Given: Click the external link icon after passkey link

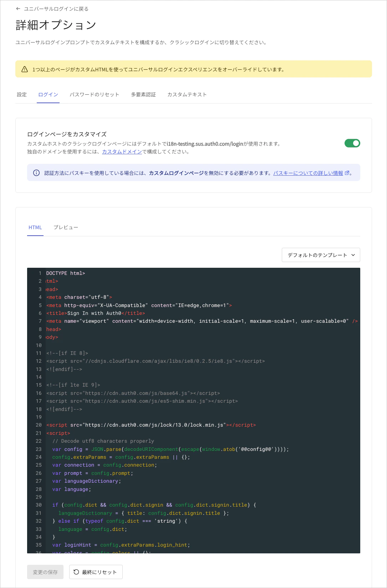Looking at the screenshot, I should coord(347,173).
